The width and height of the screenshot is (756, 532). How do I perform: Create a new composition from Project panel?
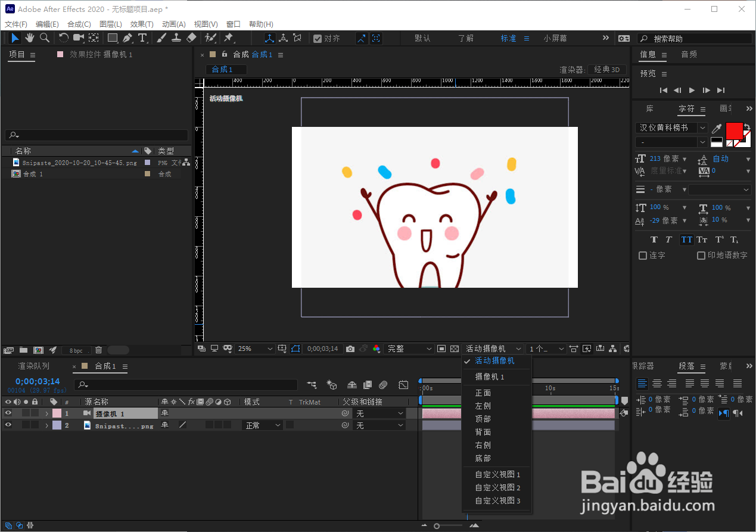38,350
